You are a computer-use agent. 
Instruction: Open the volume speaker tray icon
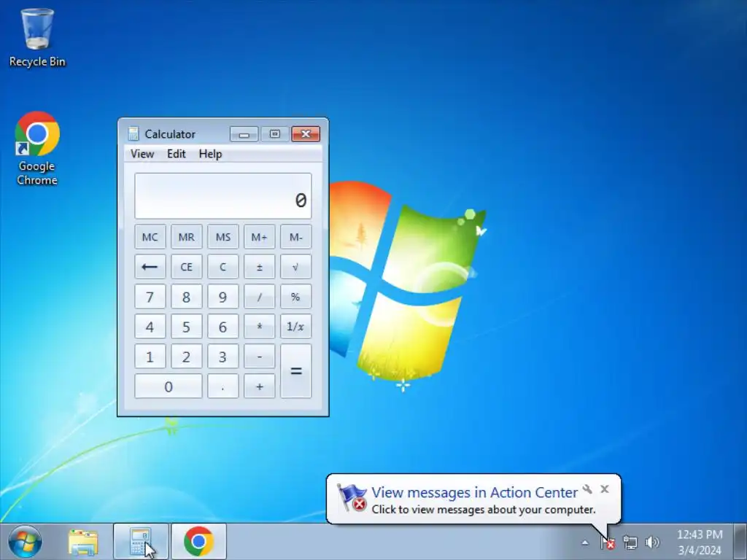click(x=652, y=542)
